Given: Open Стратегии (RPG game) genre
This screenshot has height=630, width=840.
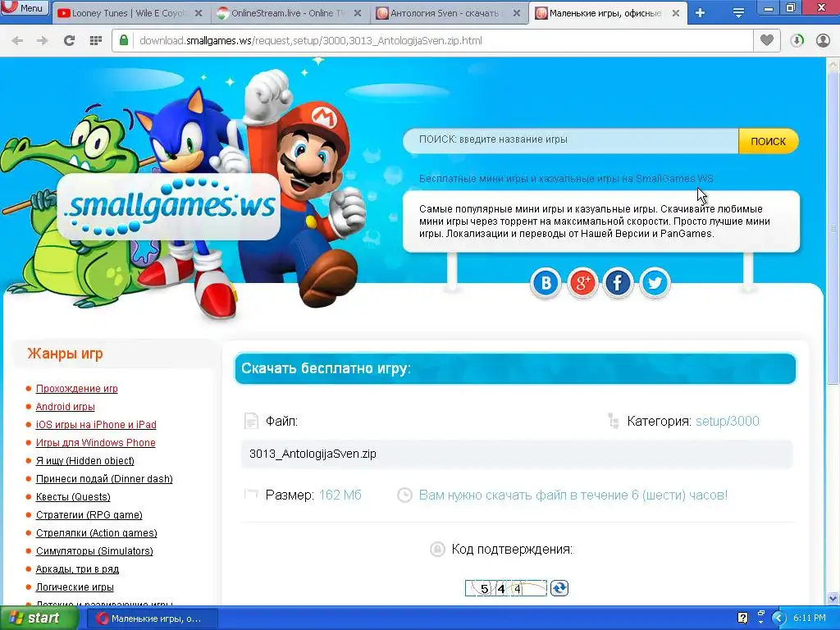Looking at the screenshot, I should tap(89, 515).
